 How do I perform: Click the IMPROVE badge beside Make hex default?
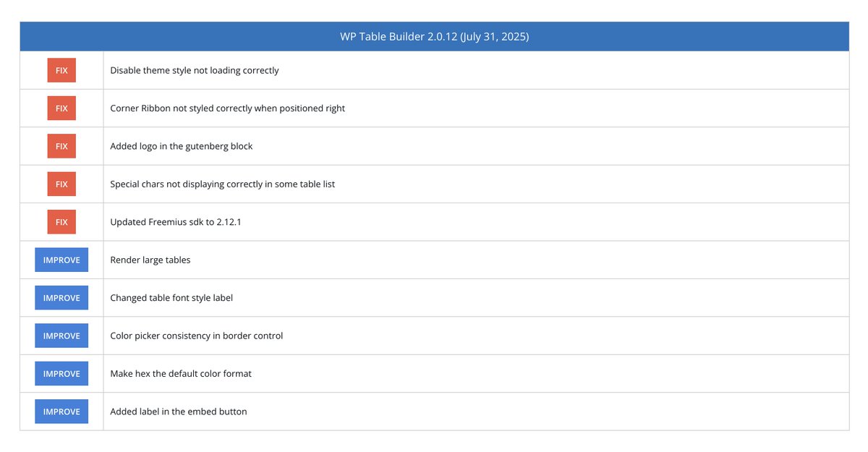pyautogui.click(x=61, y=374)
